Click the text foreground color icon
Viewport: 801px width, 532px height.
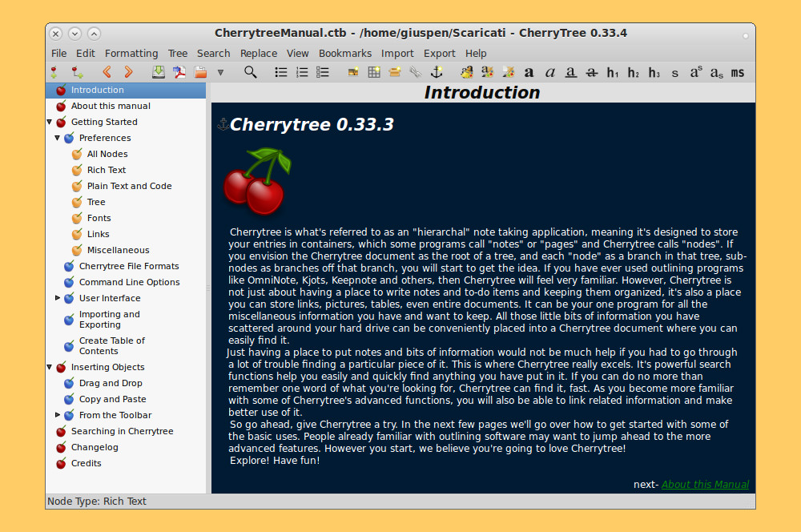point(466,72)
